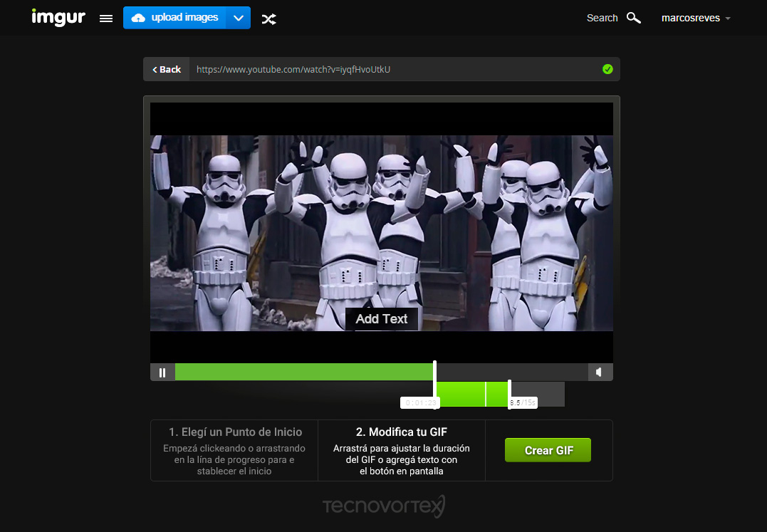Open the marcosreves account dropdown
Viewport: 767px width, 532px height.
[x=695, y=18]
